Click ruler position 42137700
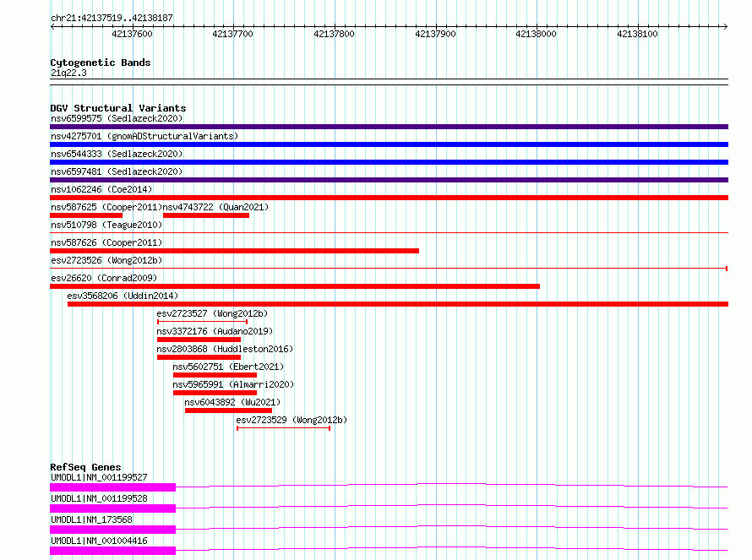 click(x=232, y=34)
